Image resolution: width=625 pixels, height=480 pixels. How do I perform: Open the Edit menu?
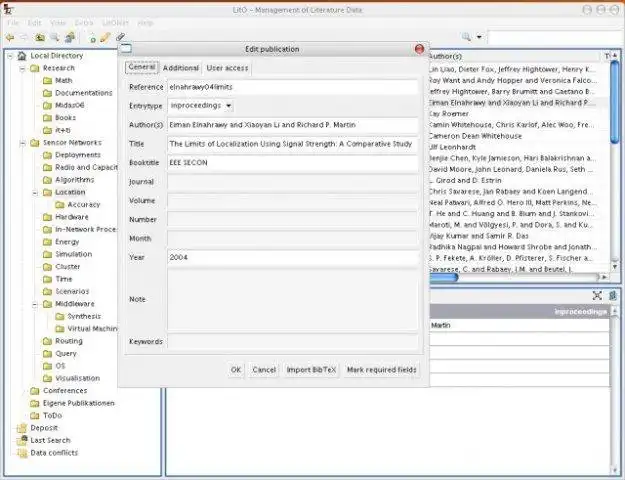35,23
